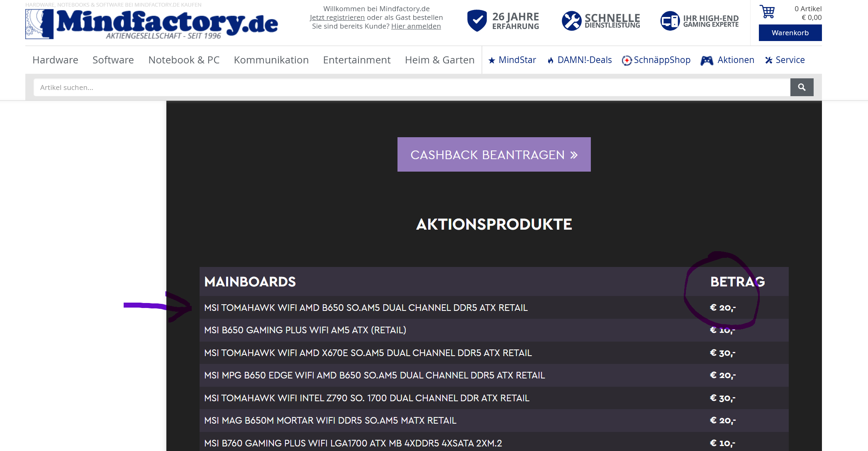Click the Mindfactory.de logo

[152, 24]
